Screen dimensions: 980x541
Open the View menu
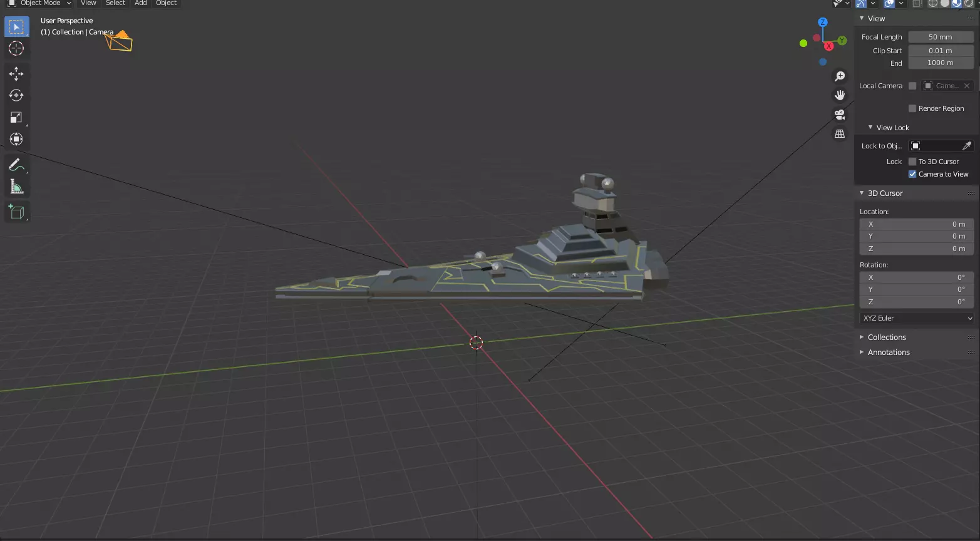click(x=88, y=3)
